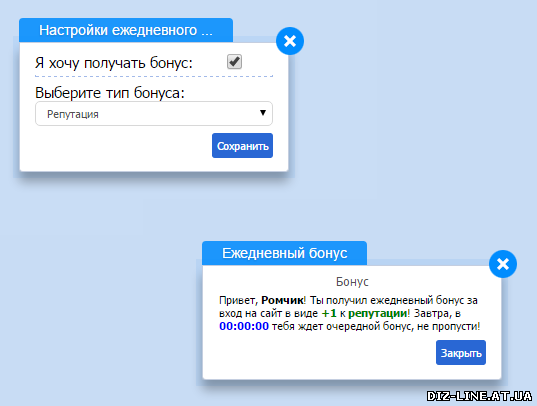Close the settings dialog with the X icon

[290, 41]
